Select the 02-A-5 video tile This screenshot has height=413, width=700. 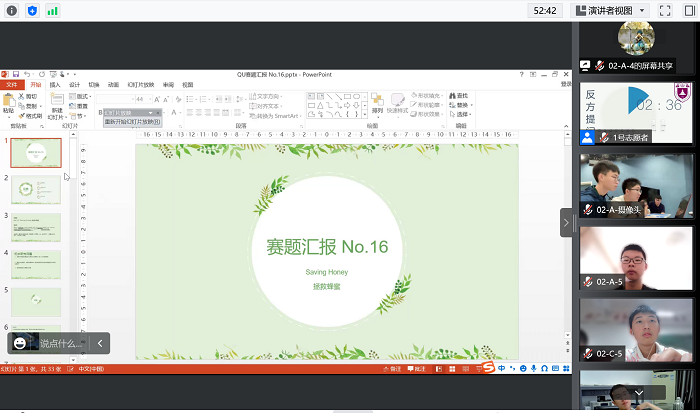coord(637,258)
